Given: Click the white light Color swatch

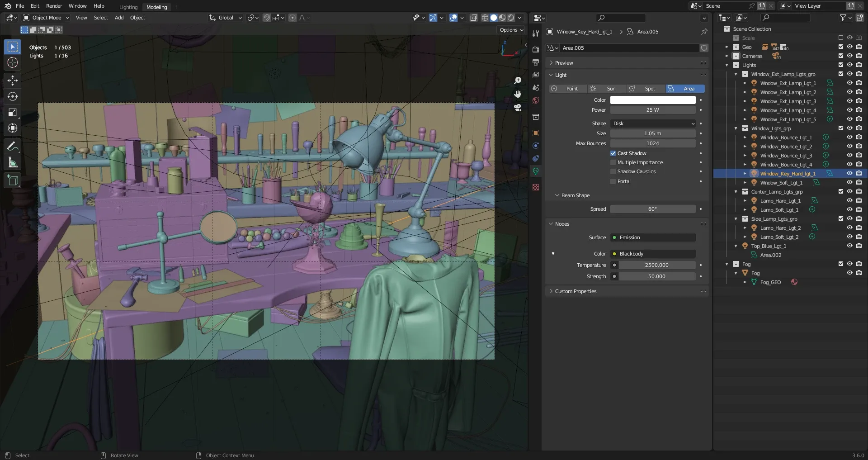Looking at the screenshot, I should (653, 100).
